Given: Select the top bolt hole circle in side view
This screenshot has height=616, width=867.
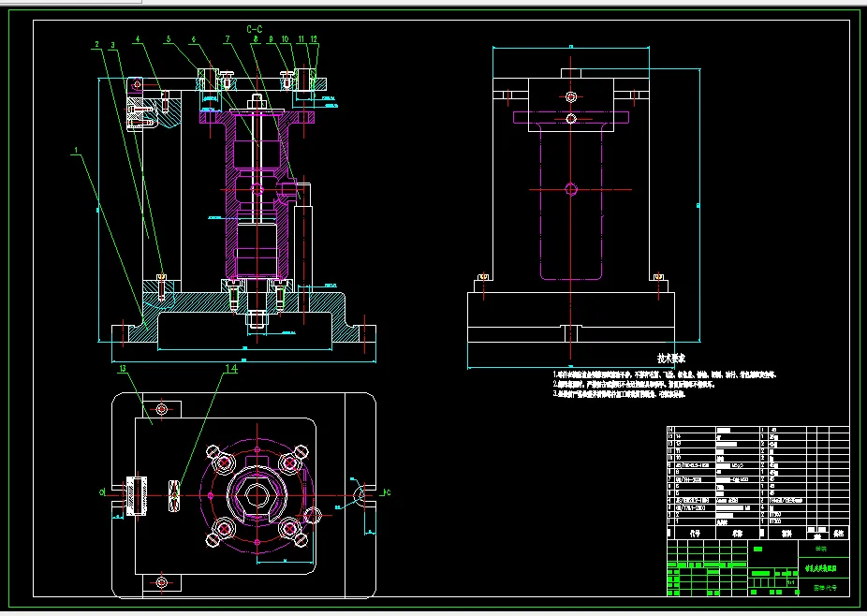Looking at the screenshot, I should click(571, 96).
